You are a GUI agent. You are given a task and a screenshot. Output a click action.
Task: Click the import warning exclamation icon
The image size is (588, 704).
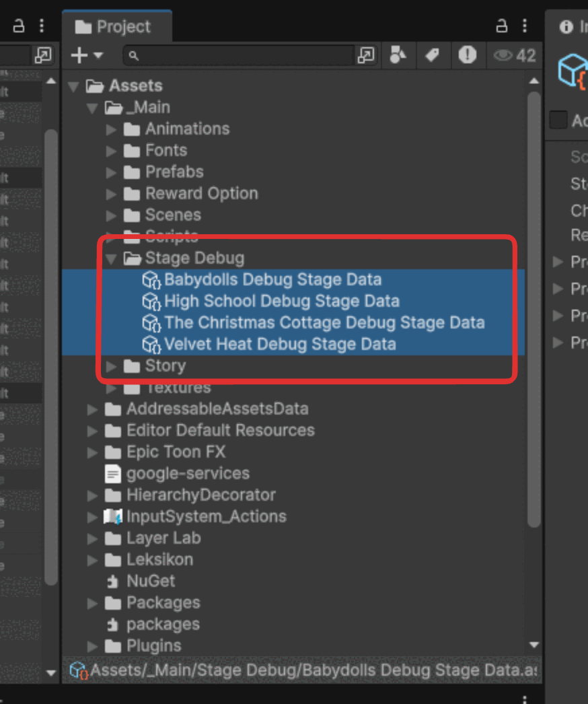(467, 55)
